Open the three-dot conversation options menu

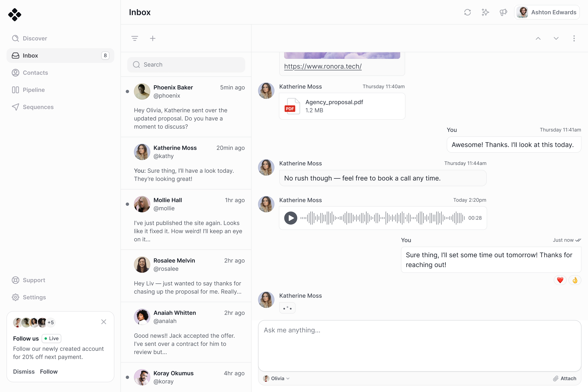[574, 38]
